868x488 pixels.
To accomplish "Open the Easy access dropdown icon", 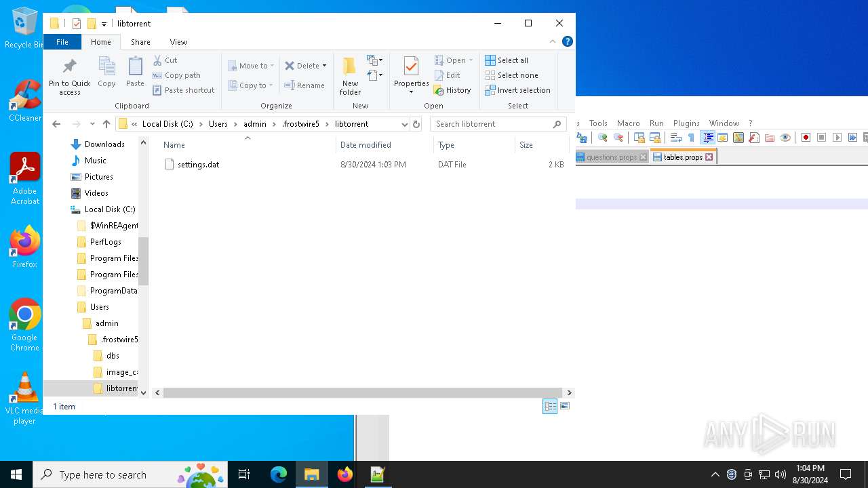I will tap(374, 75).
